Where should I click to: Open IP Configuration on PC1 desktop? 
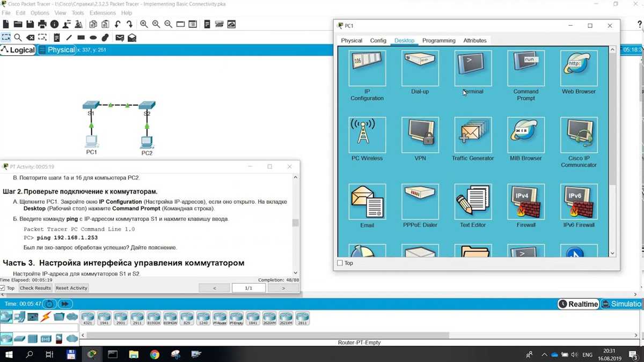click(x=367, y=69)
